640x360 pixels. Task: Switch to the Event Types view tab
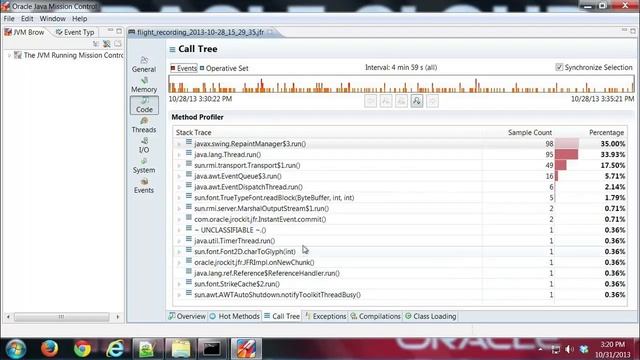click(x=75, y=32)
